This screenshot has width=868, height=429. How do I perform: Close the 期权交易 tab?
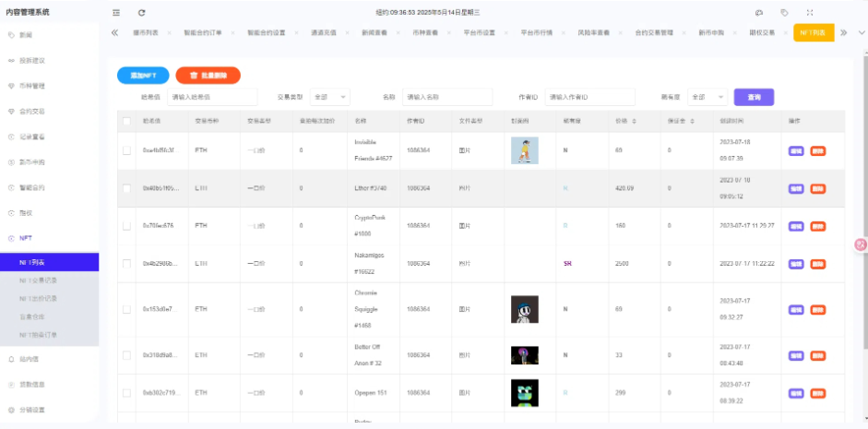[x=786, y=32]
